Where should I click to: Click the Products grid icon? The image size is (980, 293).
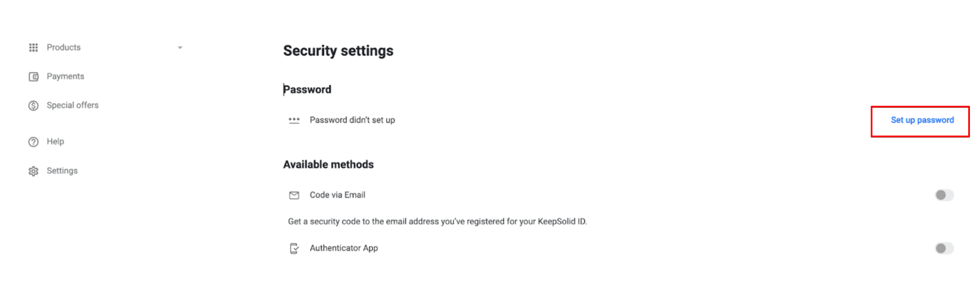(33, 47)
